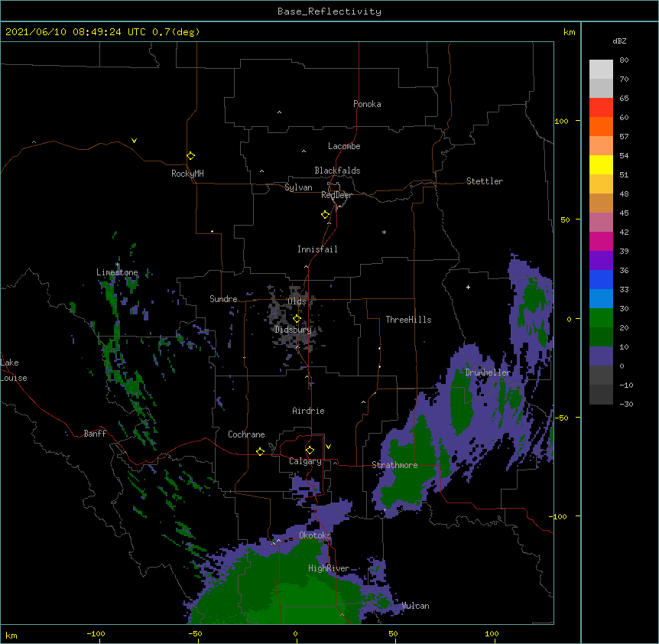659x644 pixels.
Task: Click the yellow V marker east of Calgary
Action: [x=328, y=447]
